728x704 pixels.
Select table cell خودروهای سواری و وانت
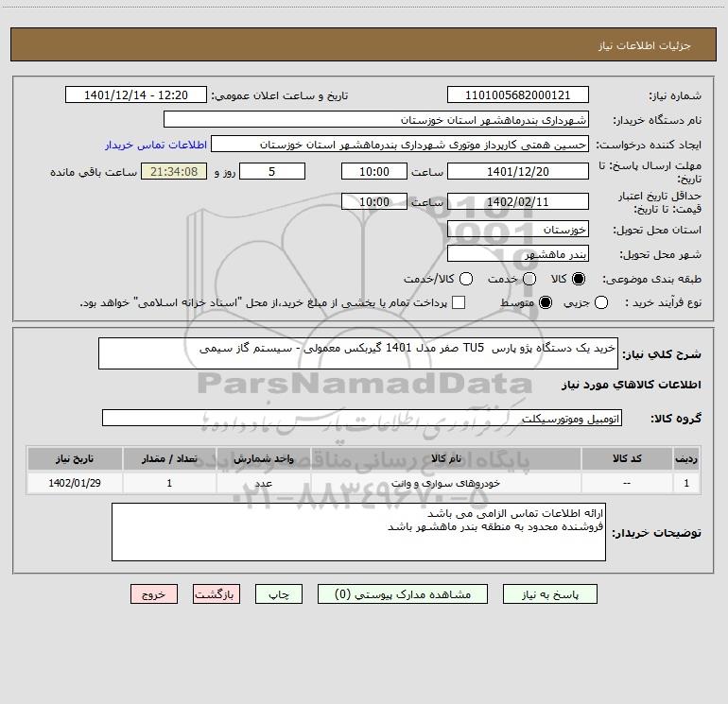pos(446,483)
